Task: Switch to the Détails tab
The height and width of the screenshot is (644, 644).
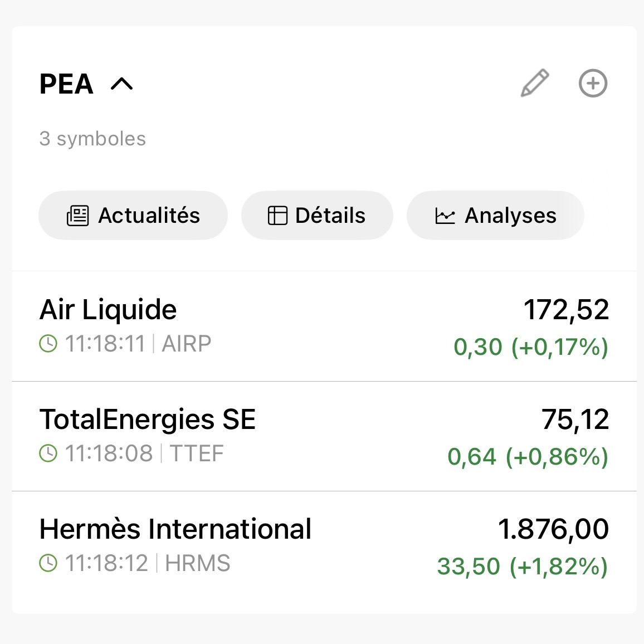Action: coord(317,216)
